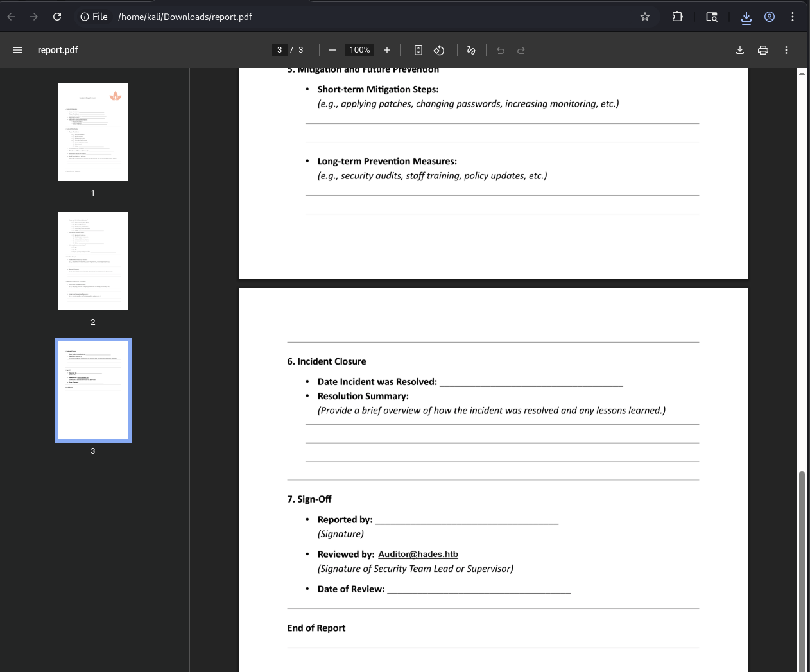Download the PDF from the viewer toolbar
This screenshot has height=672, width=810.
pos(739,49)
